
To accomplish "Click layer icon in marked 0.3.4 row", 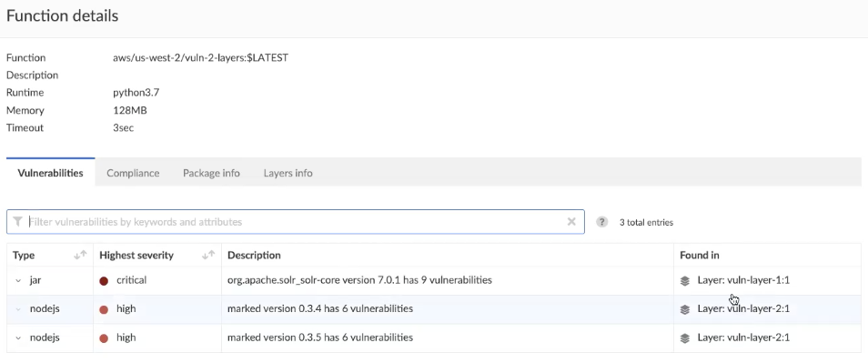I will (685, 309).
